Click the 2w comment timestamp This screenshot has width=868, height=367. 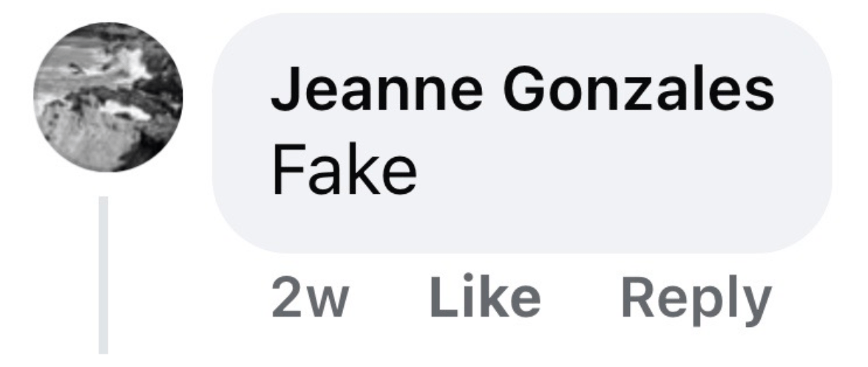pos(310,299)
